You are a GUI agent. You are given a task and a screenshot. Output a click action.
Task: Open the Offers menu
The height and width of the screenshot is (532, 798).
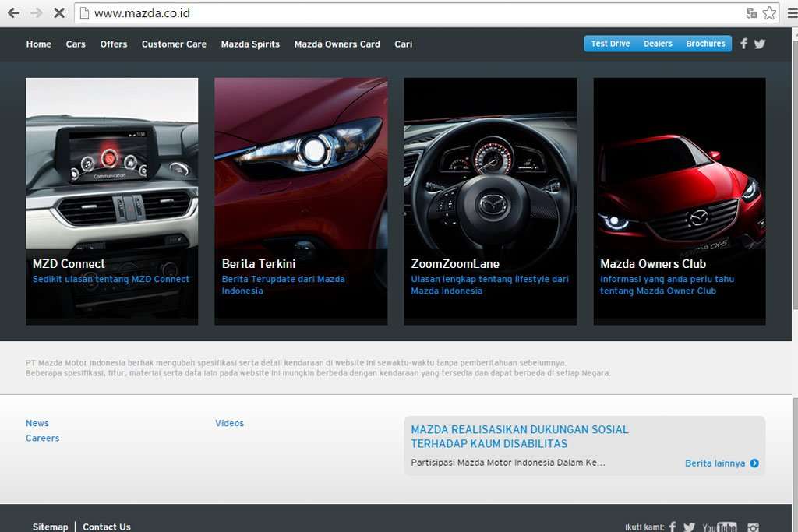(x=114, y=44)
